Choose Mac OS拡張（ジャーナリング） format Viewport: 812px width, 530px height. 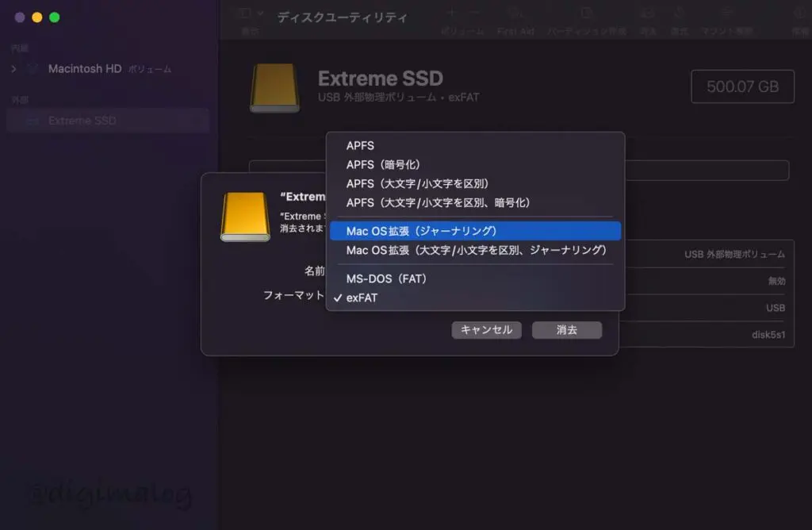point(475,231)
